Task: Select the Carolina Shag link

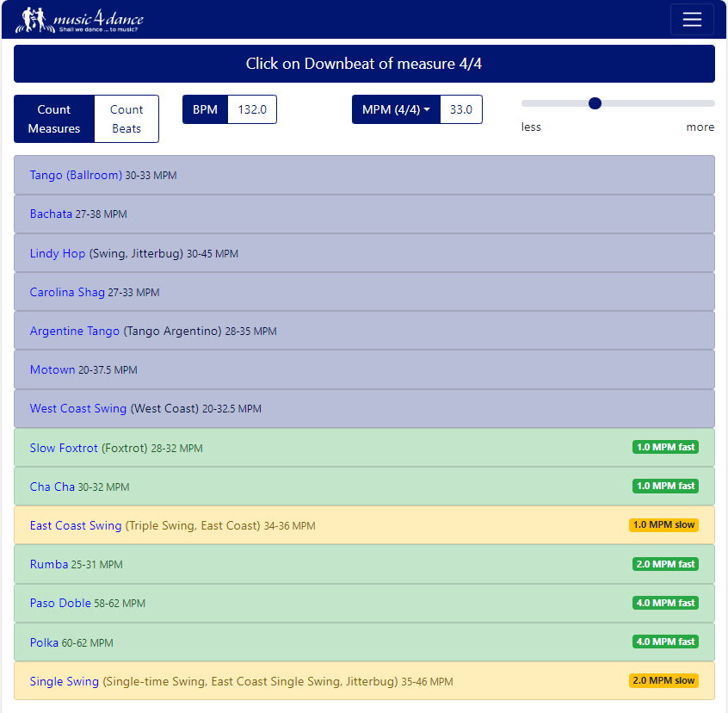Action: 67,292
